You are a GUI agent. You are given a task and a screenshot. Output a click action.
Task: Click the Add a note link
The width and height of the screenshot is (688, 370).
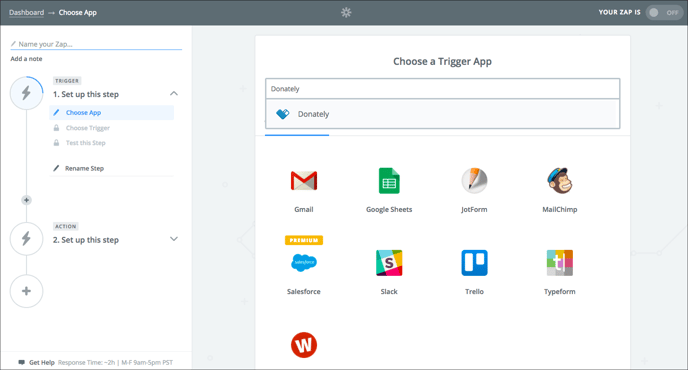point(26,59)
